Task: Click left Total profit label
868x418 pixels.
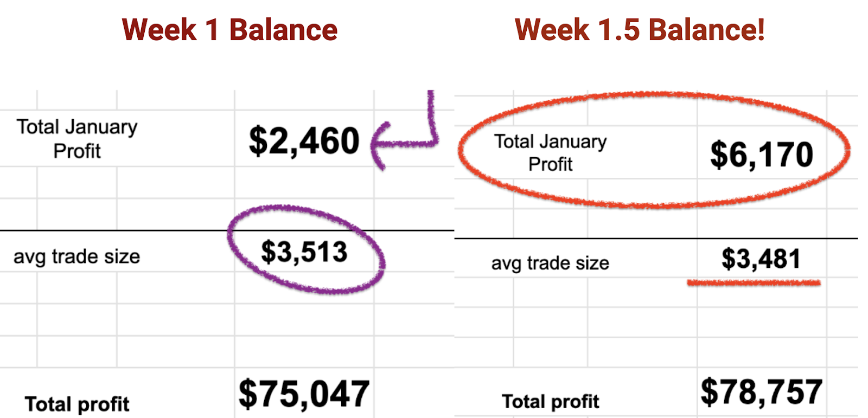Action: [x=77, y=404]
